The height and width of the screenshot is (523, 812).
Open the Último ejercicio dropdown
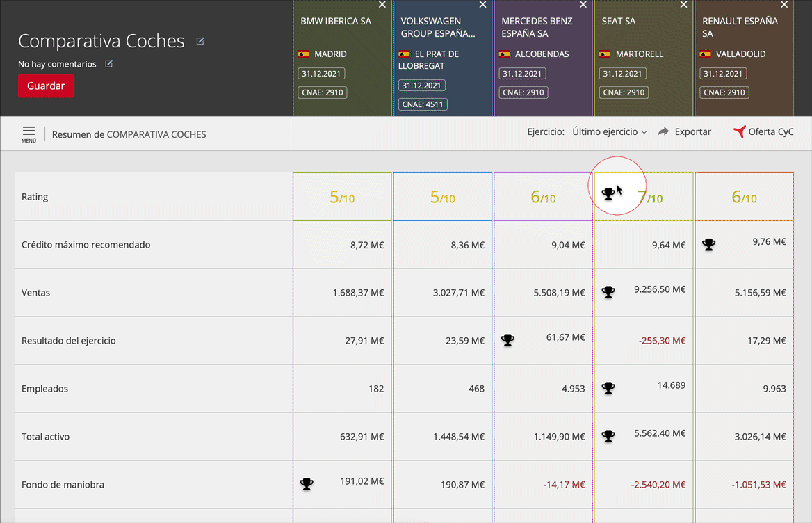610,132
